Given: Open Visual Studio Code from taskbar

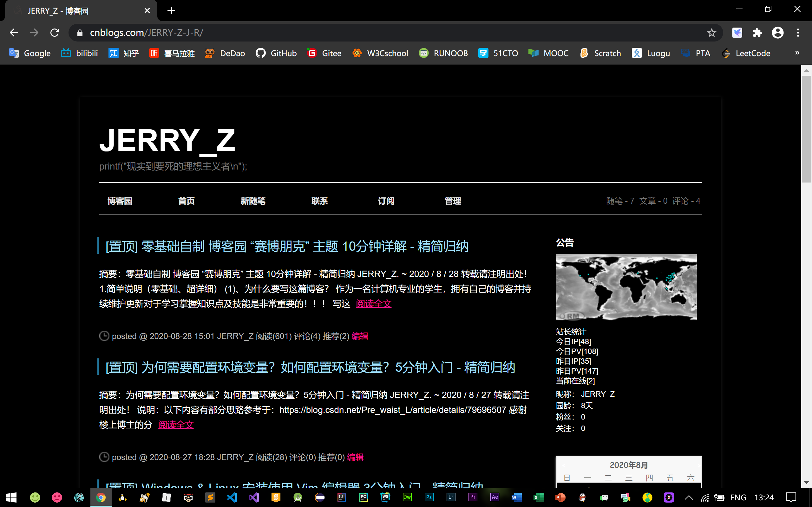Looking at the screenshot, I should click(x=232, y=497).
